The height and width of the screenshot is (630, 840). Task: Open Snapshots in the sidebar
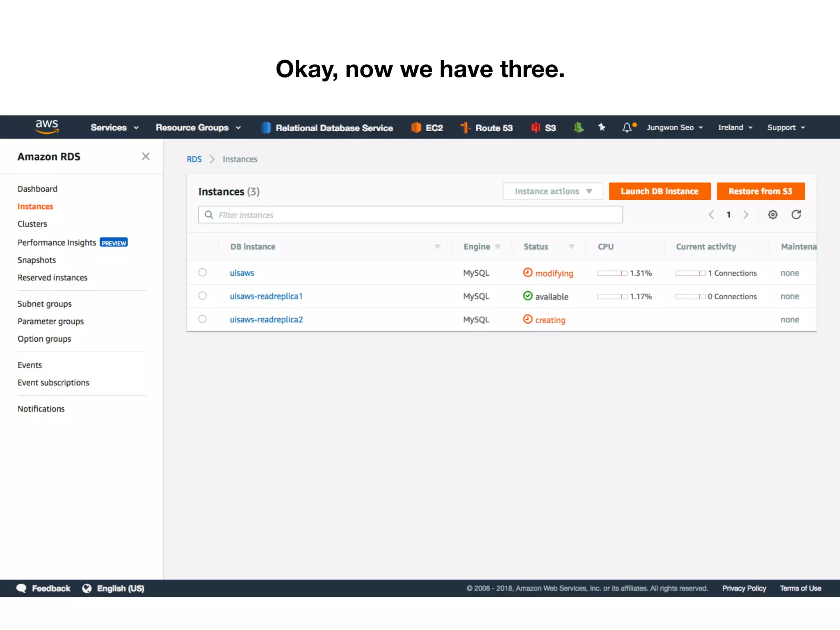pyautogui.click(x=37, y=260)
